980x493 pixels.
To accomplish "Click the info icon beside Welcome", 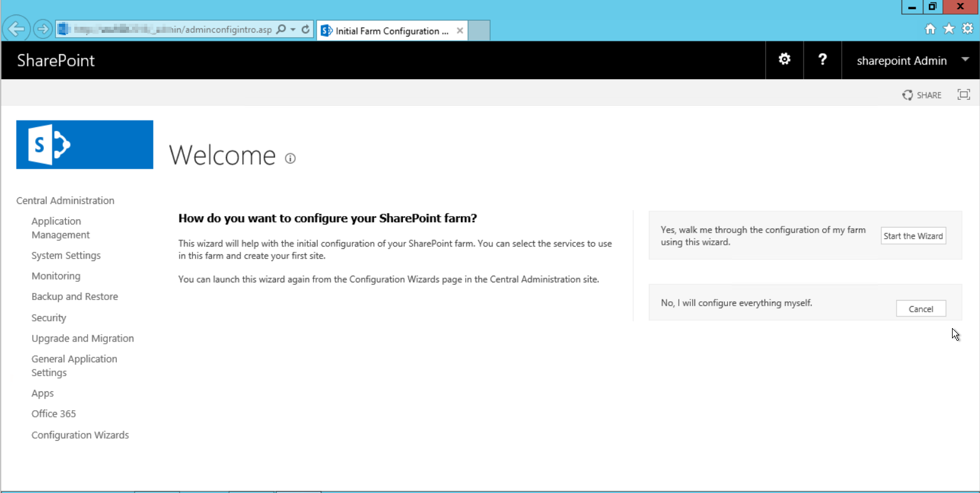I will [290, 158].
